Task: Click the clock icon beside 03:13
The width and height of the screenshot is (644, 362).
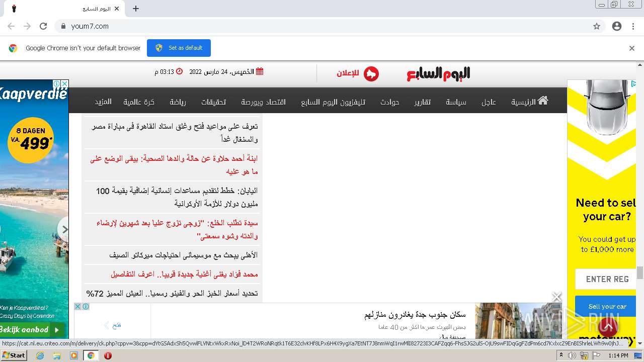Action: pyautogui.click(x=179, y=71)
